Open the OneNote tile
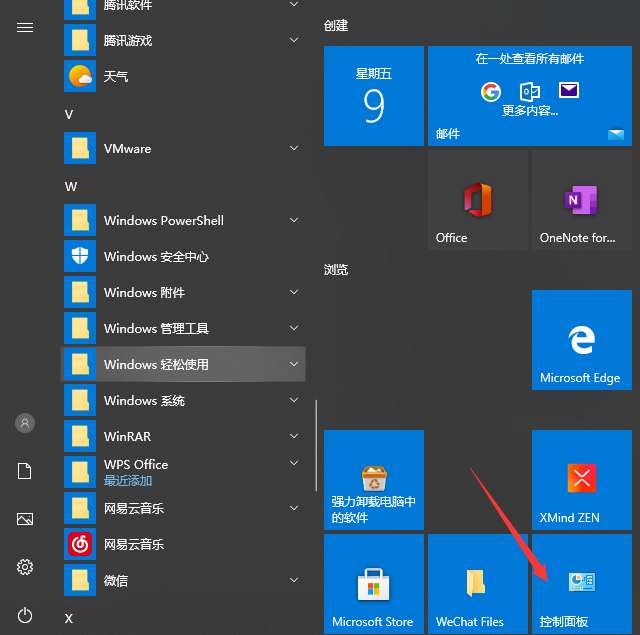The width and height of the screenshot is (640, 635). [x=581, y=200]
